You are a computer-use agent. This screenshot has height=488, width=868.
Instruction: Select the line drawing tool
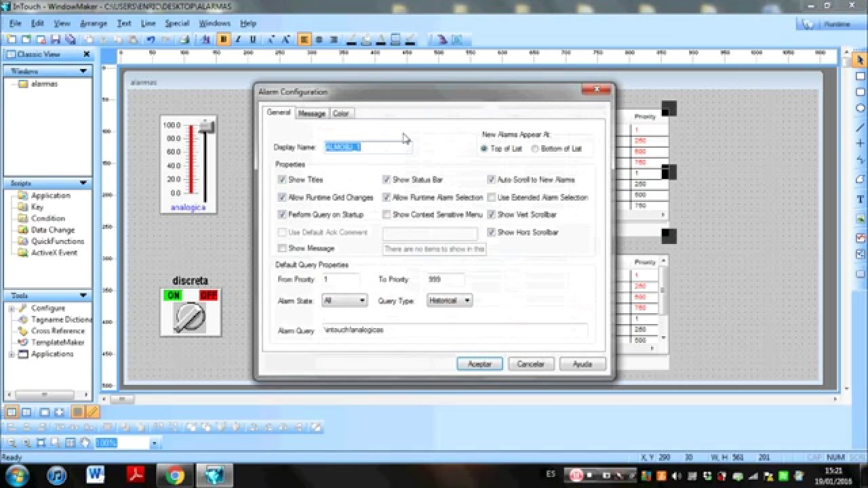[x=861, y=127]
